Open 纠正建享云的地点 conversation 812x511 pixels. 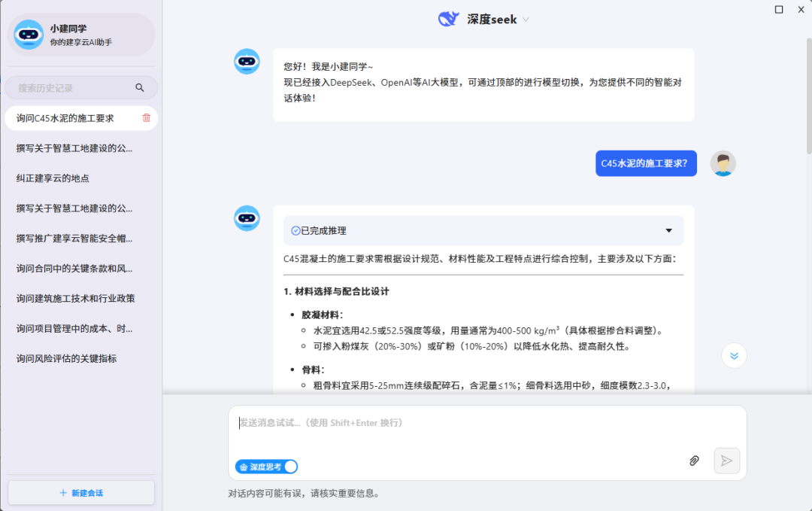[x=53, y=178]
